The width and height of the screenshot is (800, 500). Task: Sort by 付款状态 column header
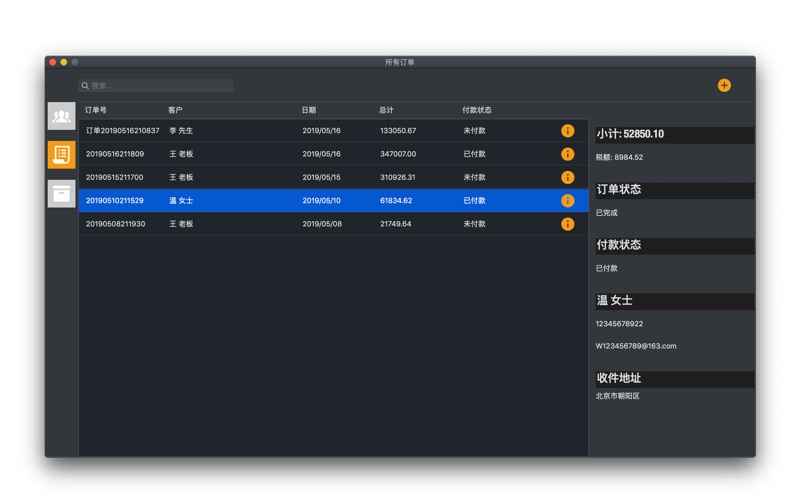coord(477,110)
